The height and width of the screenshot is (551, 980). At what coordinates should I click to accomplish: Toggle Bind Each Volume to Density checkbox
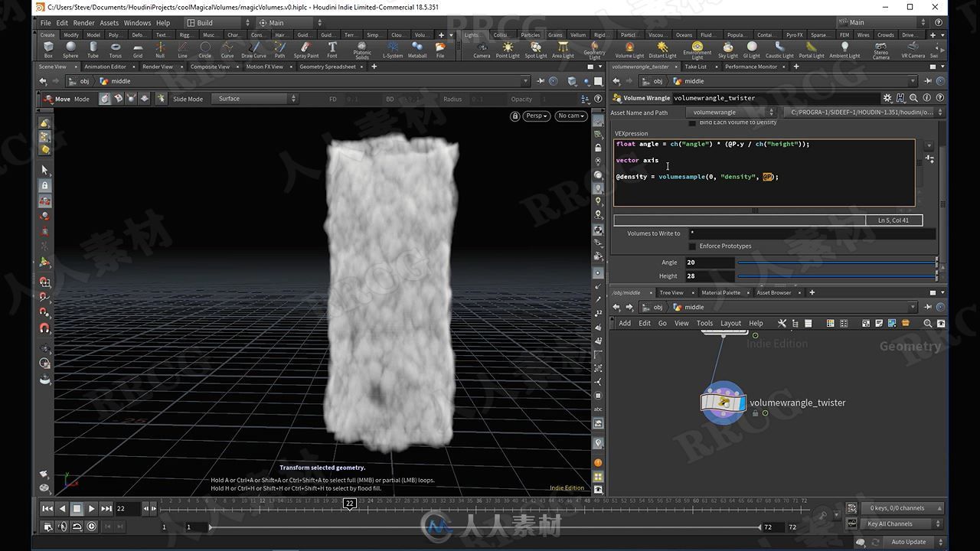692,122
